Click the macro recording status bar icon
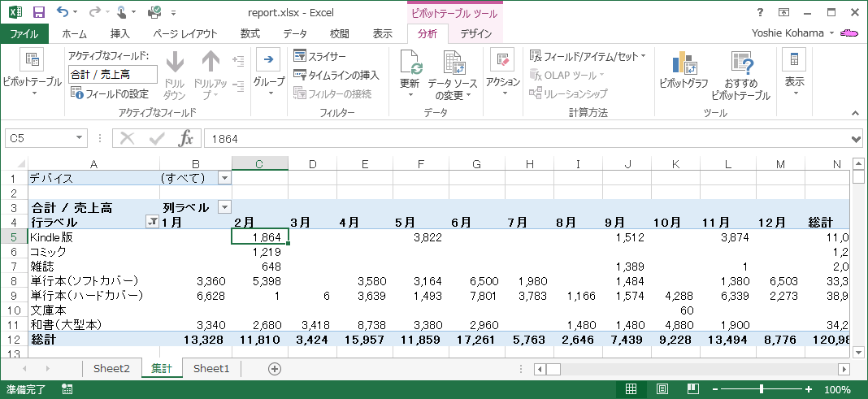The height and width of the screenshot is (399, 868). pos(67,389)
